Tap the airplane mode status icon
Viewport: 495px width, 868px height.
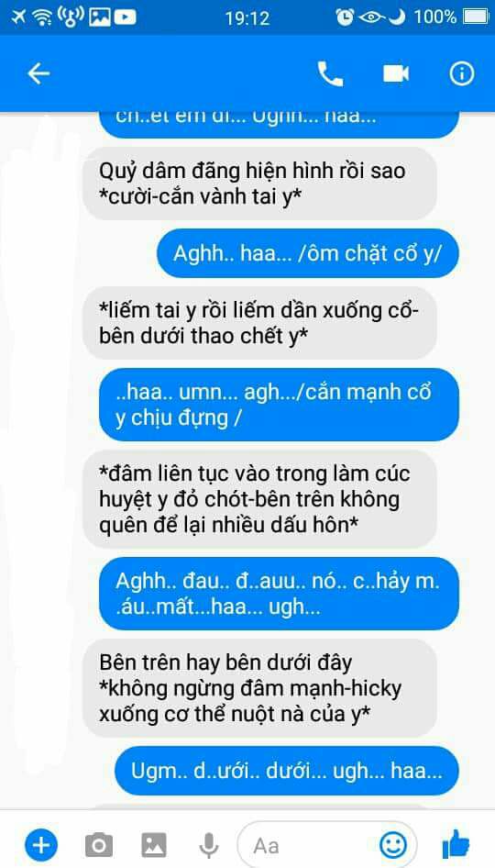18,17
